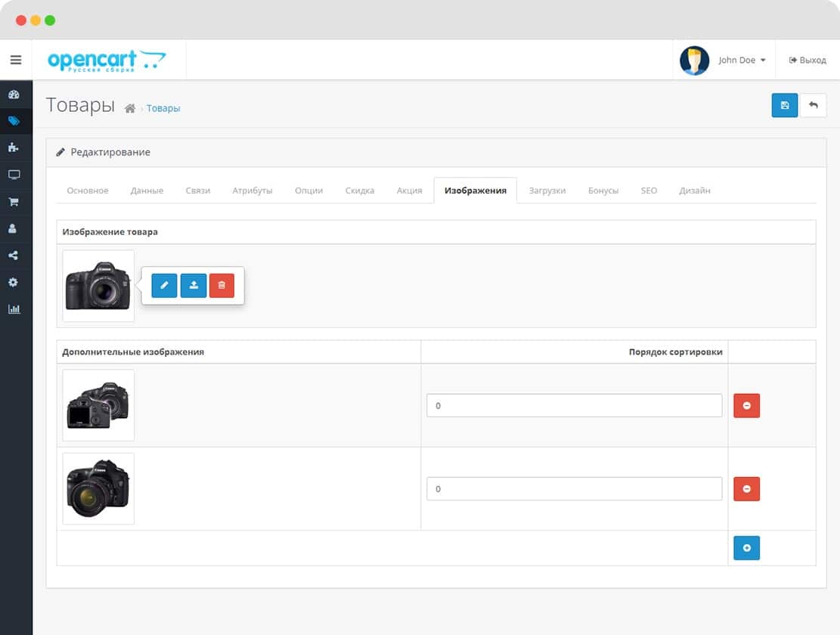The image size is (840, 635).
Task: Click the pencil edit image button
Action: click(165, 286)
